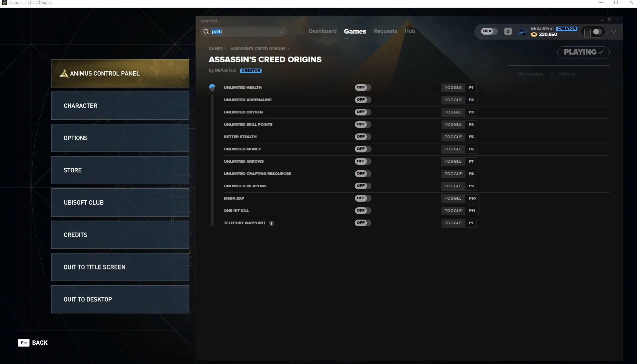Flip the DEV mode switch
This screenshot has height=364, width=637.
[x=489, y=31]
